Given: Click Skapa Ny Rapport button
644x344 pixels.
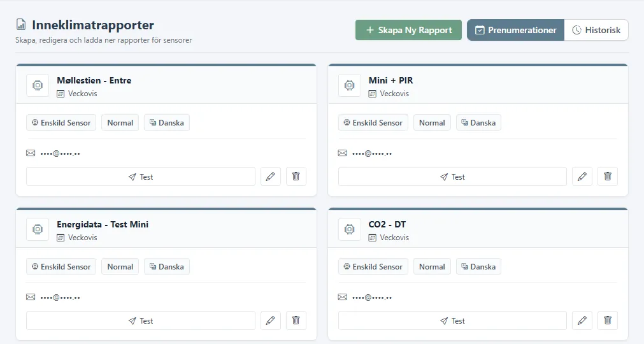Looking at the screenshot, I should (408, 30).
